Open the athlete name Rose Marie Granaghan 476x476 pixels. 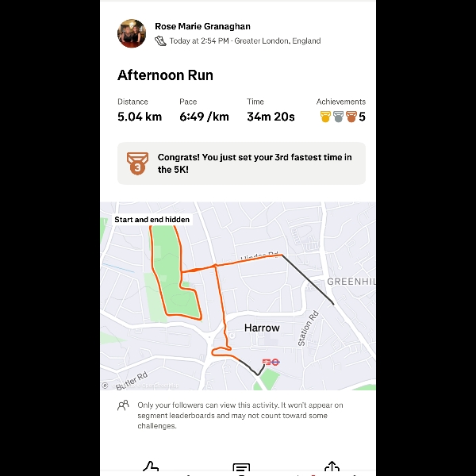(x=202, y=26)
